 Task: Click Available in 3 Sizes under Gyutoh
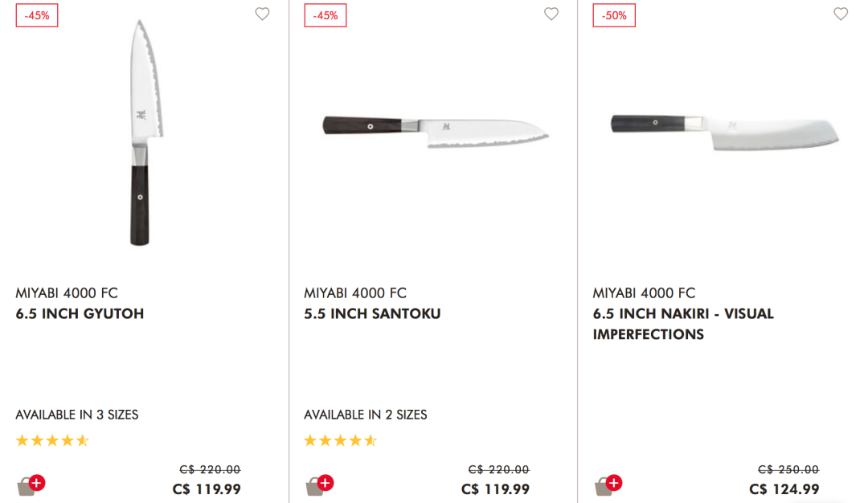77,415
